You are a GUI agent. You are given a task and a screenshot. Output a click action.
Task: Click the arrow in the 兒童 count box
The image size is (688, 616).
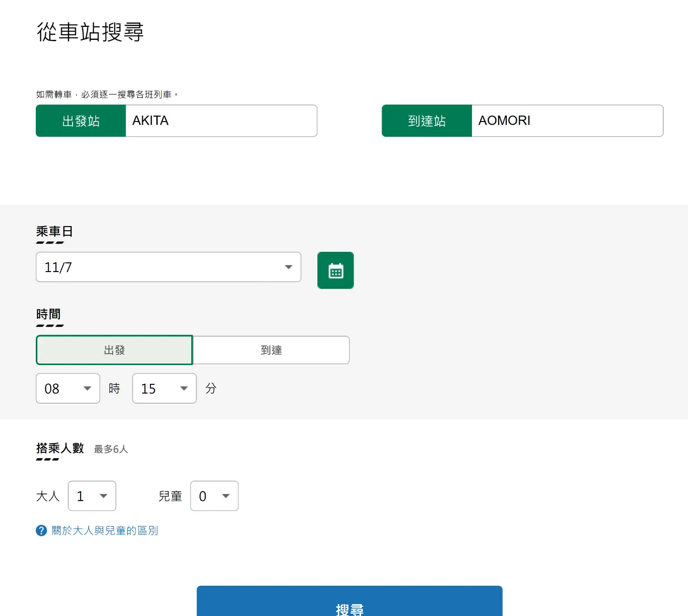point(226,496)
